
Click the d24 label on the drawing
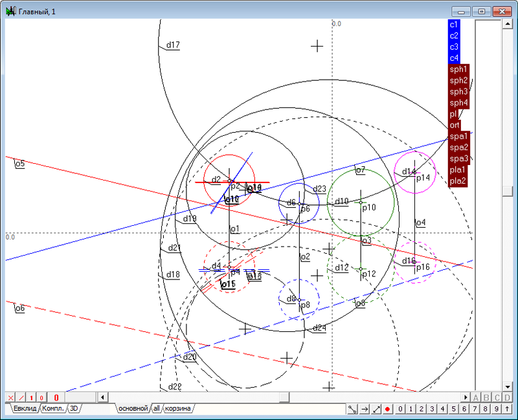[319, 327]
